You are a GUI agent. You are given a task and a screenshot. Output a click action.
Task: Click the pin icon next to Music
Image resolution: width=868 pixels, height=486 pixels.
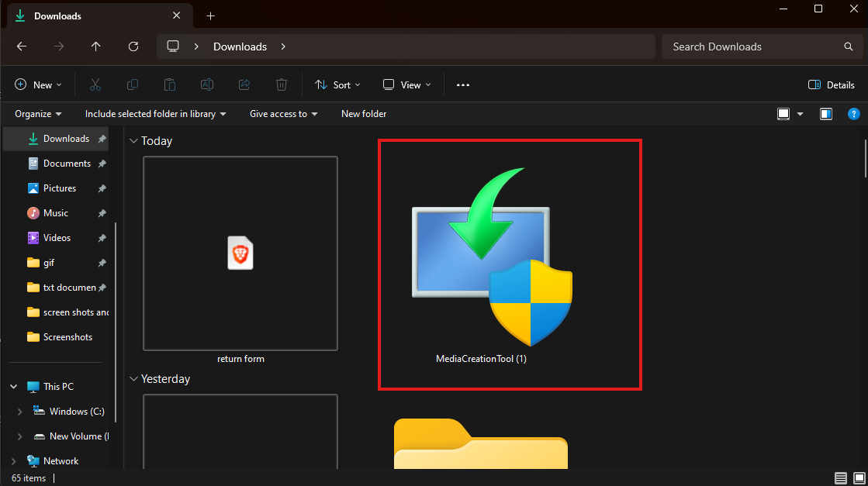tap(102, 213)
